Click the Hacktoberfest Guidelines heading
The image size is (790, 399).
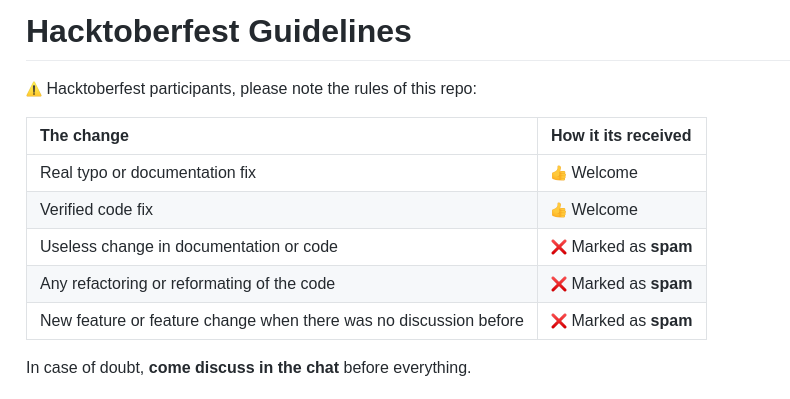pyautogui.click(x=219, y=31)
